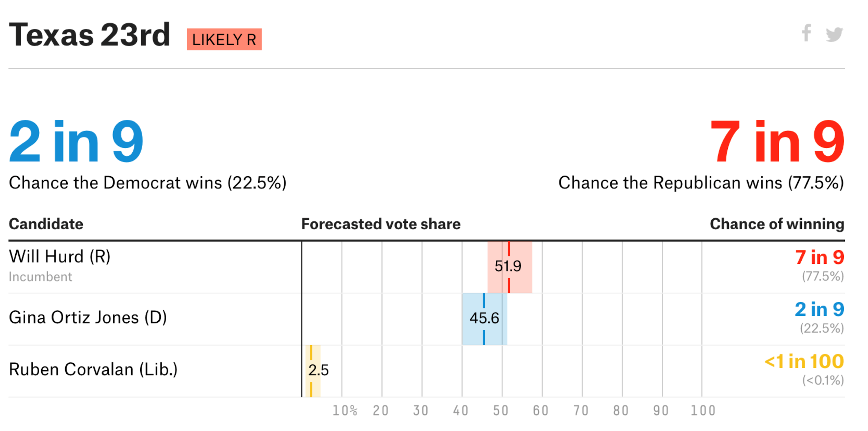Viewport: 868px width, 431px height.
Task: Click the Incumbent label under Will Hurd
Action: (x=40, y=277)
